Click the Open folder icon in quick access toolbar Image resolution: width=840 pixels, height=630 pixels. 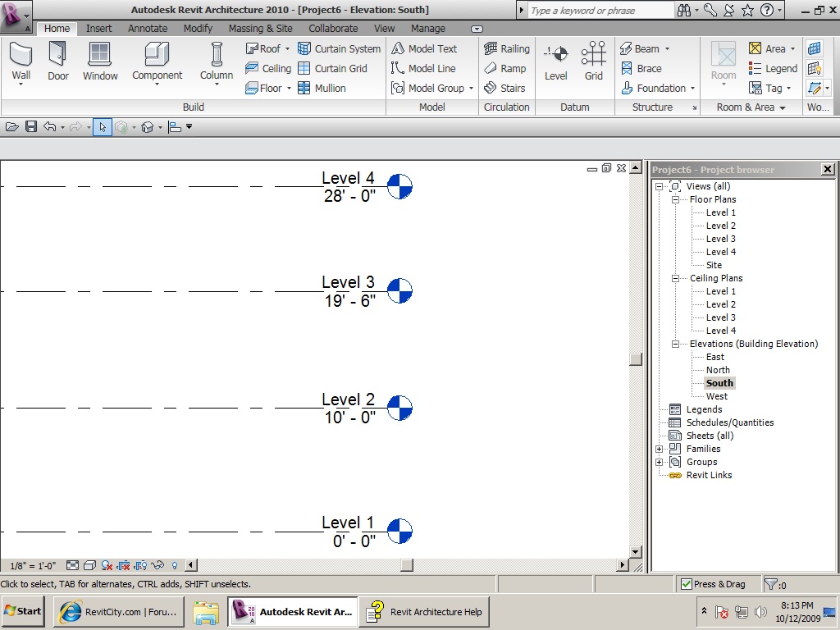[11, 127]
